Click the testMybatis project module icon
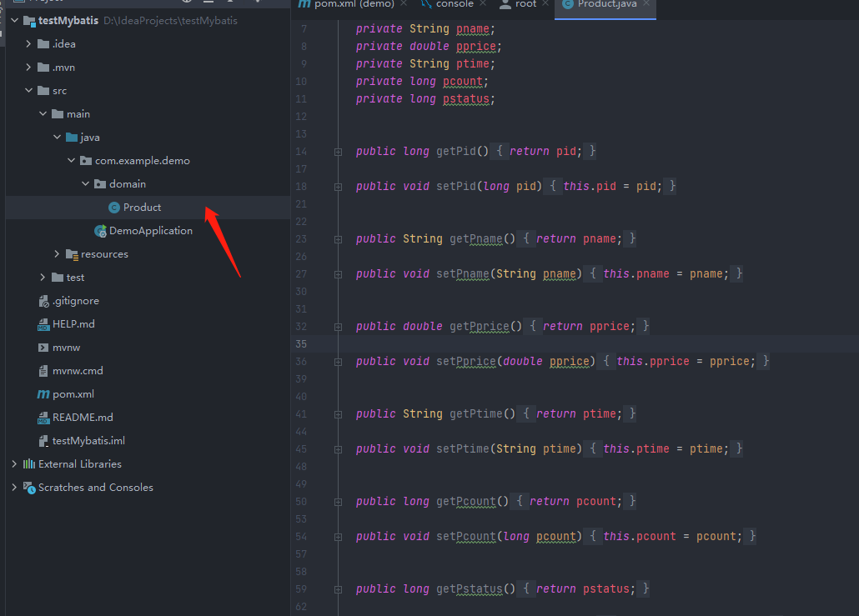The image size is (859, 616). coord(29,21)
